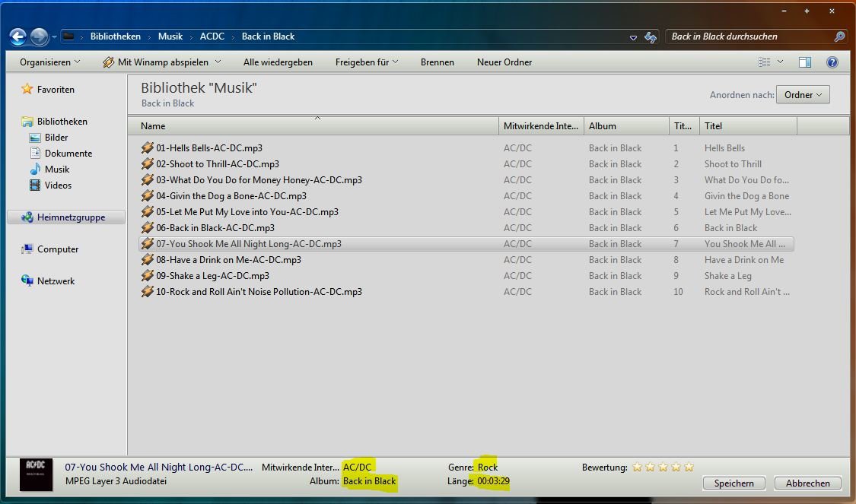Change view with the view mode icon
The image size is (856, 504).
(764, 62)
